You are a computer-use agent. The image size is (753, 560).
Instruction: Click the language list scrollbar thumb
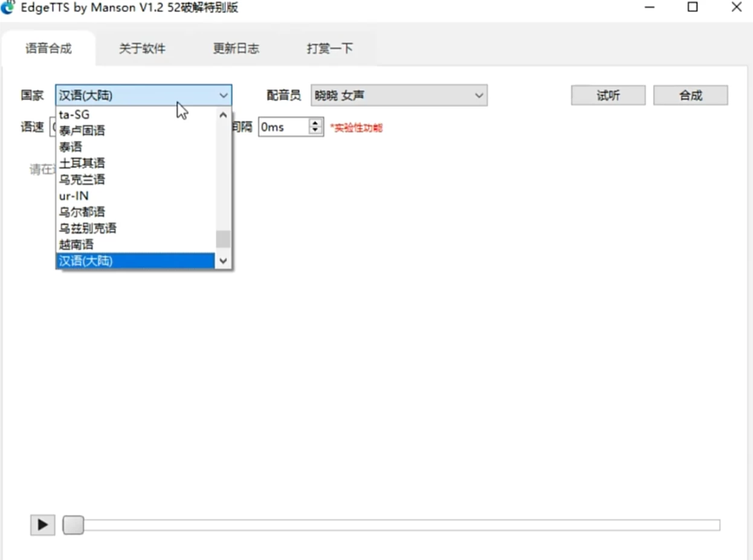[x=223, y=239]
